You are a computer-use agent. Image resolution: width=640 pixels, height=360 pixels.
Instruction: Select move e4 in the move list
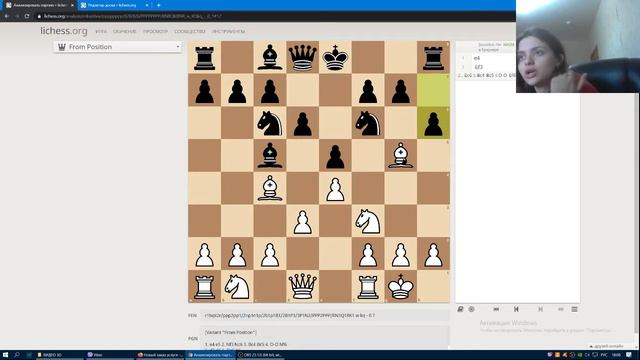coord(477,58)
